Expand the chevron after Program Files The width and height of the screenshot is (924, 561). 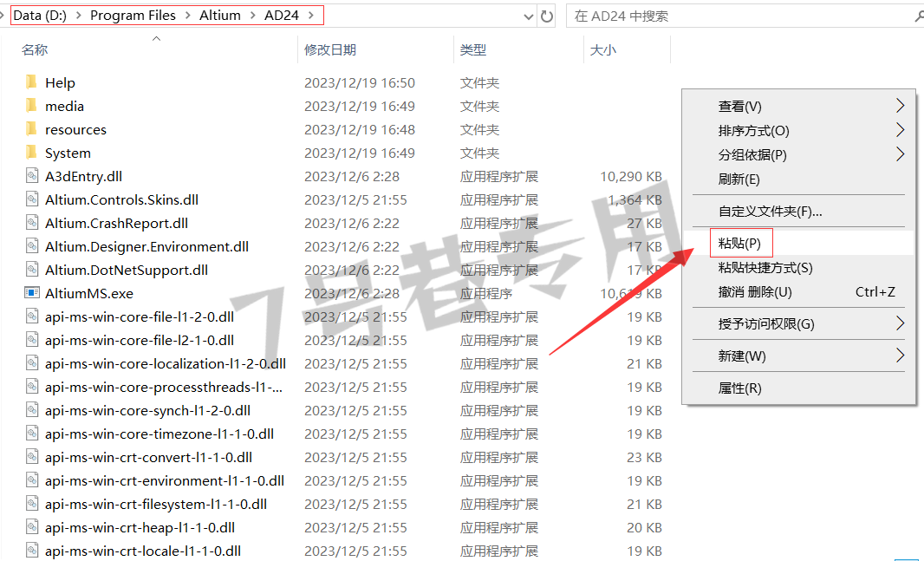(187, 16)
